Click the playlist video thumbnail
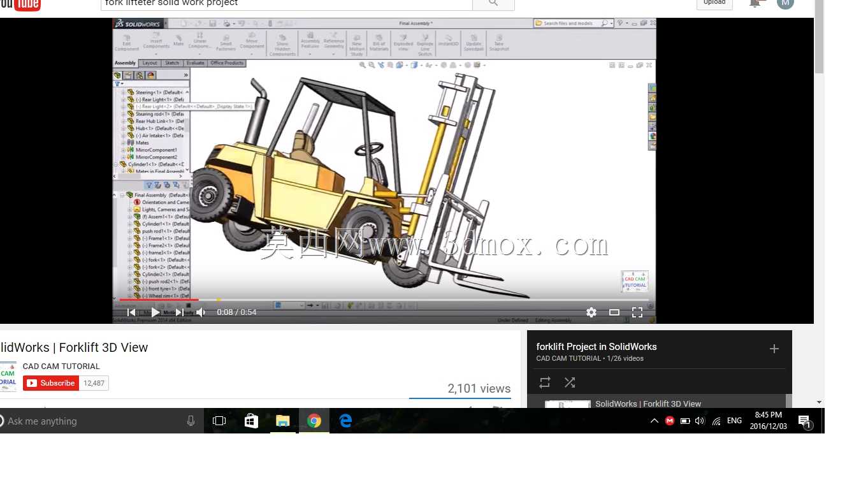Viewport: 868px width, 487px height. click(x=568, y=404)
